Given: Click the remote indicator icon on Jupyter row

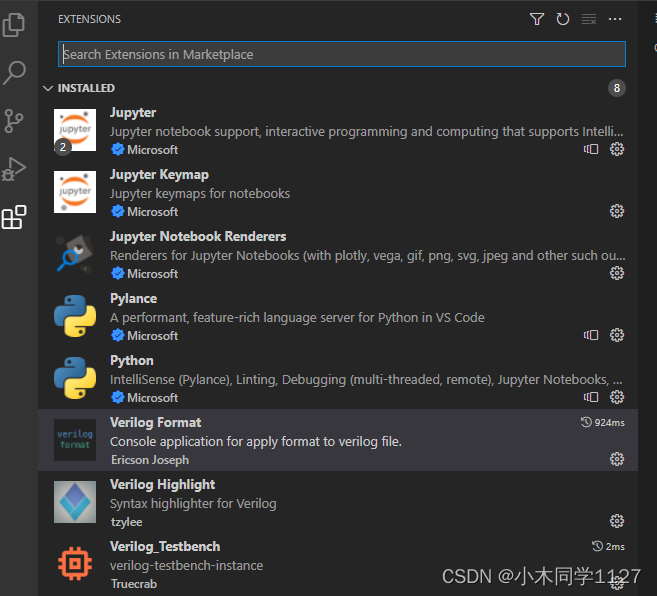Looking at the screenshot, I should (x=591, y=149).
